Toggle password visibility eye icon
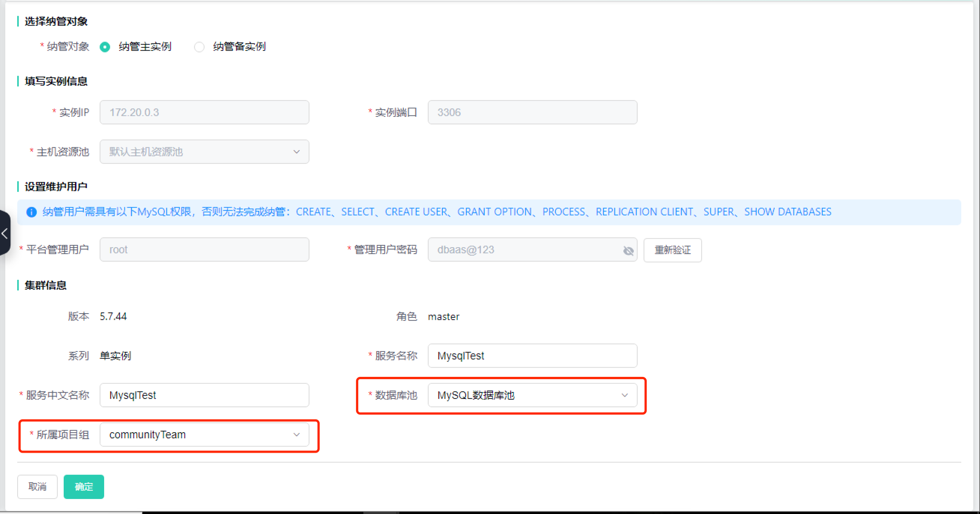The image size is (980, 514). click(628, 250)
